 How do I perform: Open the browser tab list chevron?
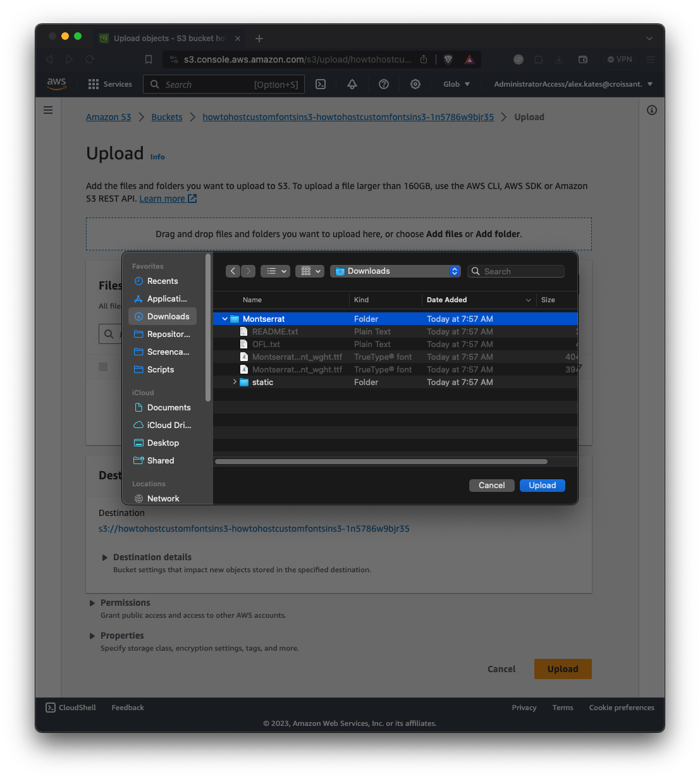649,39
